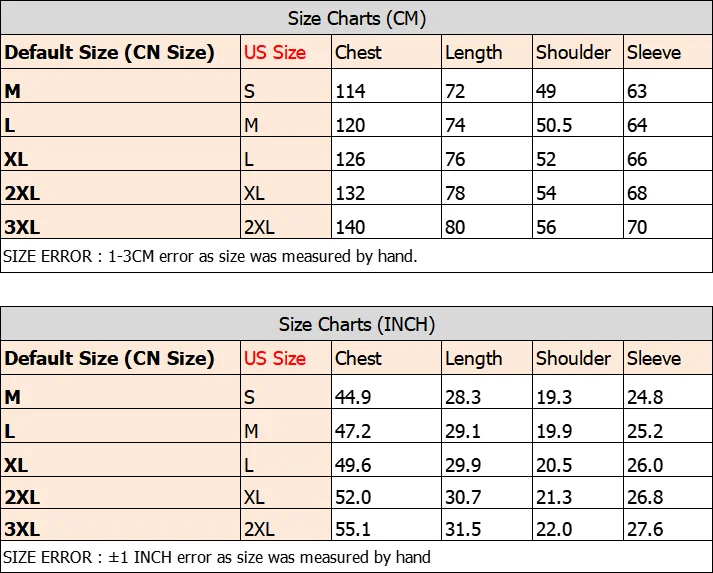Click the Length header in CM table
Viewport: 713px width, 573px height.
pos(473,53)
